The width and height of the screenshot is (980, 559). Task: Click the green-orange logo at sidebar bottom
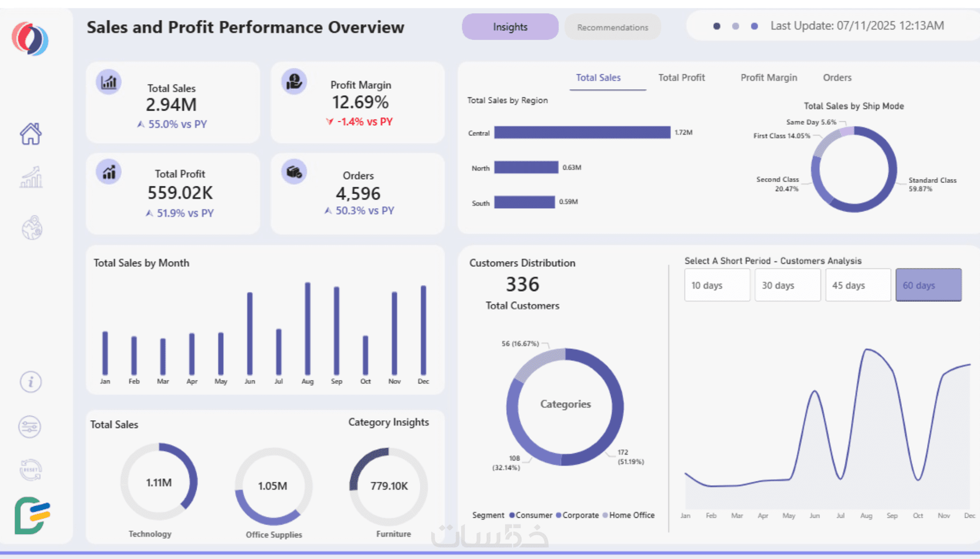pos(32,515)
